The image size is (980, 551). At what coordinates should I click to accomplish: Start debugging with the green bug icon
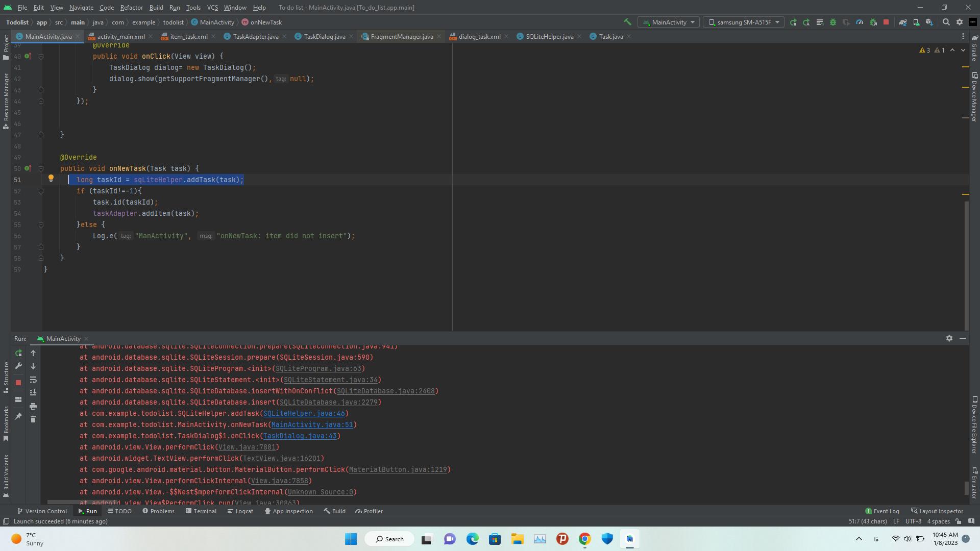pos(833,22)
